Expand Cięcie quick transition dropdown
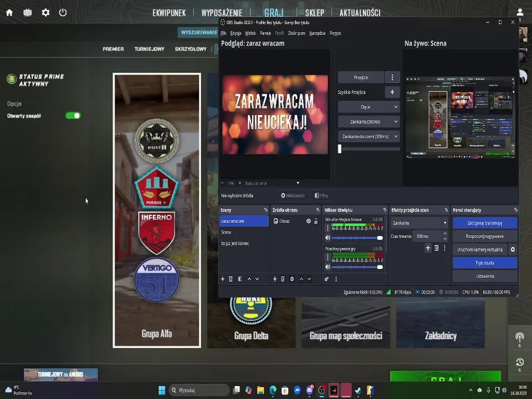Viewport: 532px width, 399px height. [x=369, y=107]
